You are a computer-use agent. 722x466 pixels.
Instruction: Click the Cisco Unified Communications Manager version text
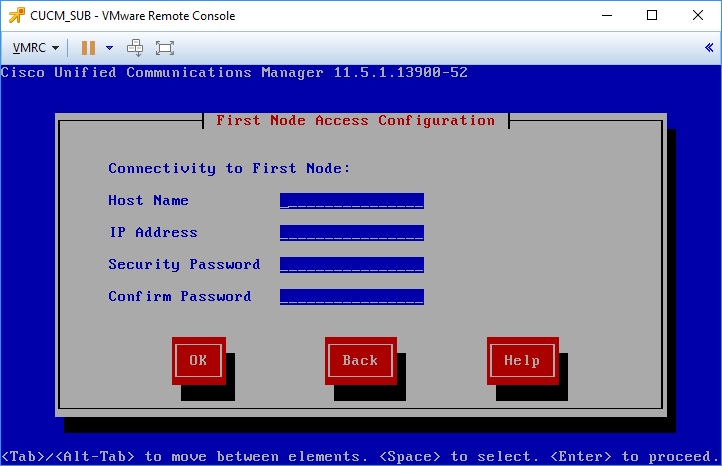234,73
